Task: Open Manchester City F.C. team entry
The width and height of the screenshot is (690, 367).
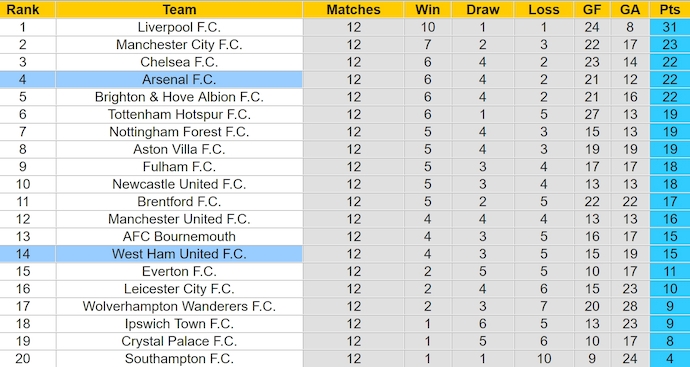Action: click(x=179, y=45)
